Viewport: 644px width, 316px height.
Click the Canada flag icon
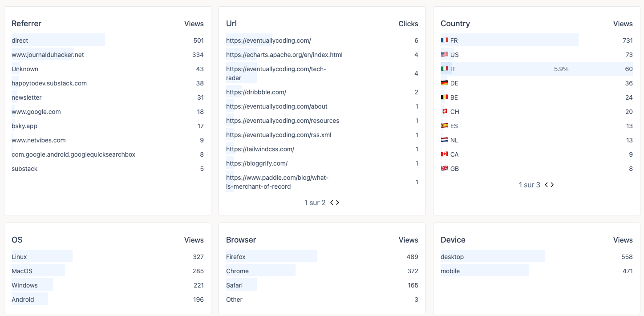pyautogui.click(x=444, y=154)
